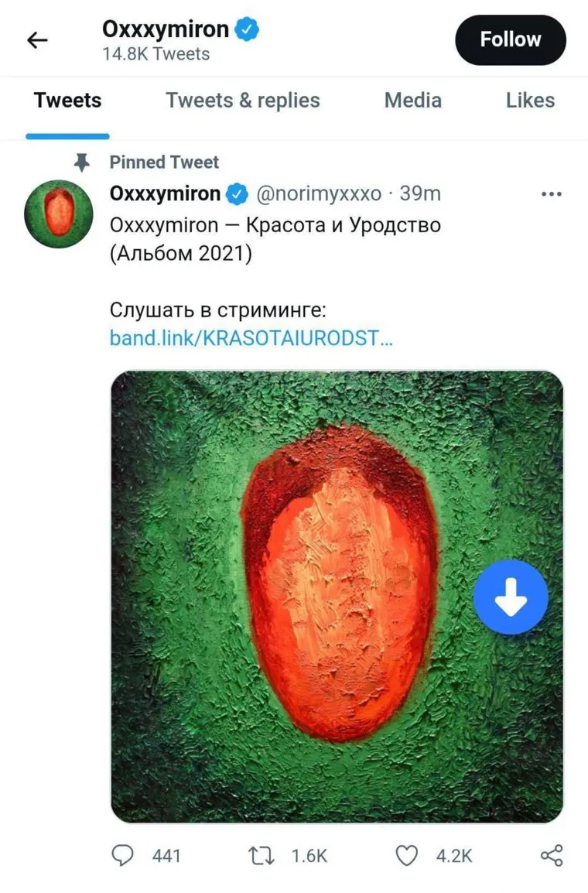Share the tweet via the share icon
Image resolution: width=588 pixels, height=893 pixels.
[x=552, y=855]
